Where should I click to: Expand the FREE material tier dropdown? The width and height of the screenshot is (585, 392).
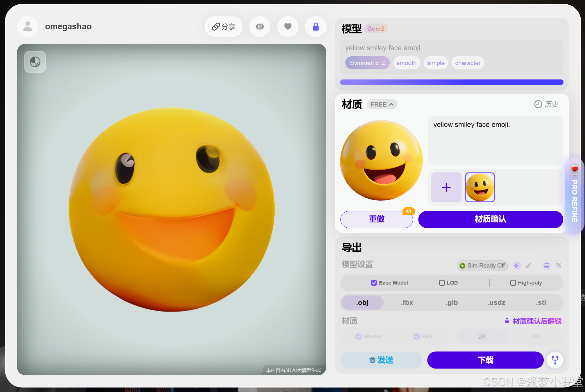coord(382,104)
